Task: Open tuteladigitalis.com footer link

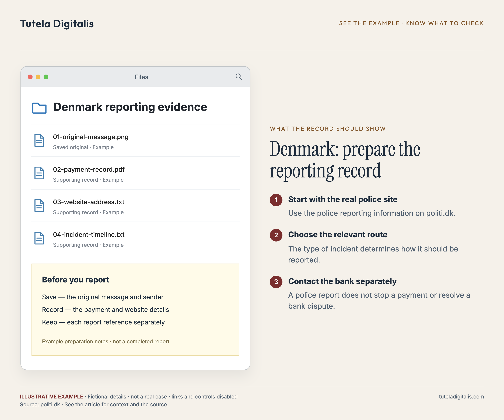Action: click(461, 397)
